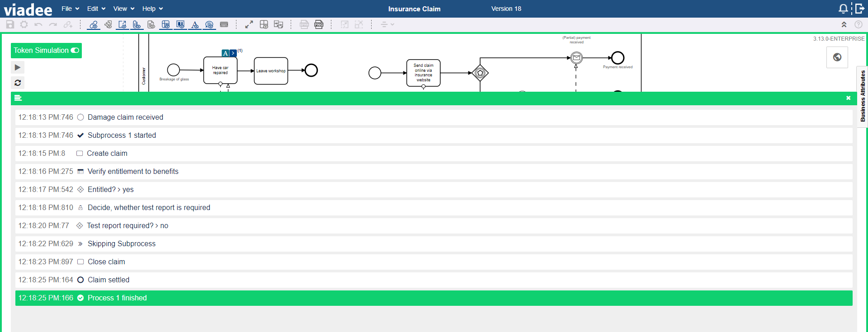Toggle comments visibility overlay icon

coord(209,24)
